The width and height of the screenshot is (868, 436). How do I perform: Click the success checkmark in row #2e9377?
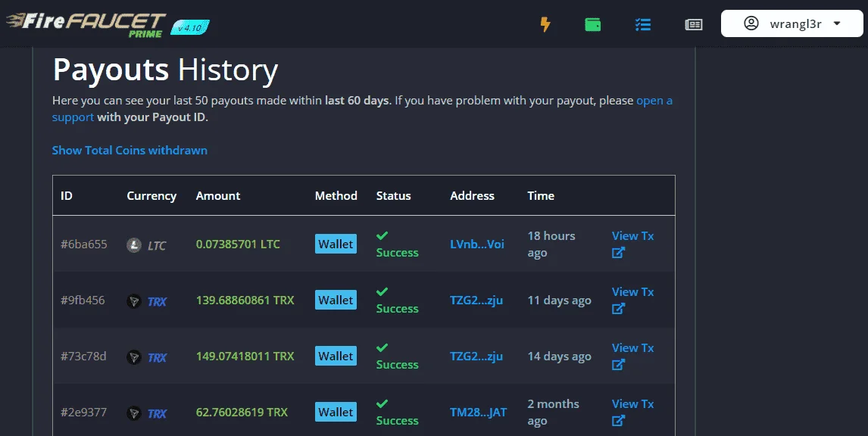pos(382,403)
